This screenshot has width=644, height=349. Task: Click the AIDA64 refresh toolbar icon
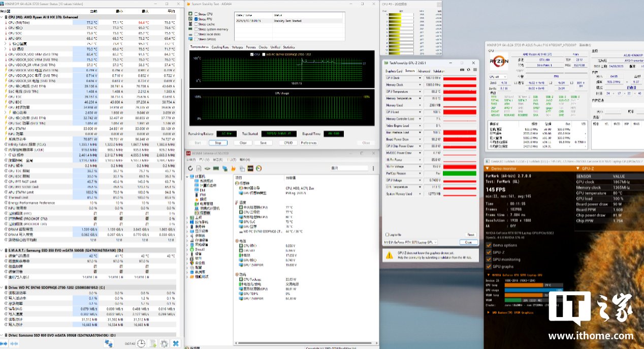[x=190, y=169]
